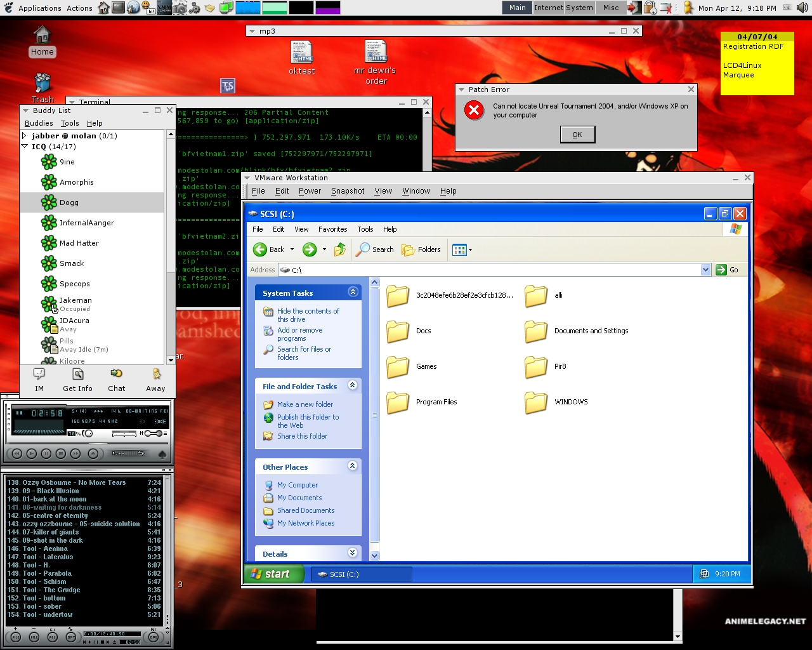Viewport: 812px width, 650px height.
Task: Open the Back button history dropdown arrow
Action: tap(292, 249)
